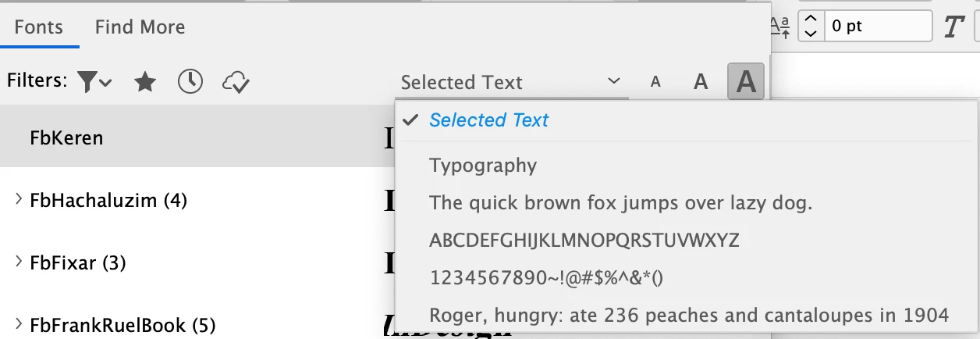This screenshot has width=980, height=339.
Task: Select FbFixar (3) font row
Action: click(x=197, y=263)
